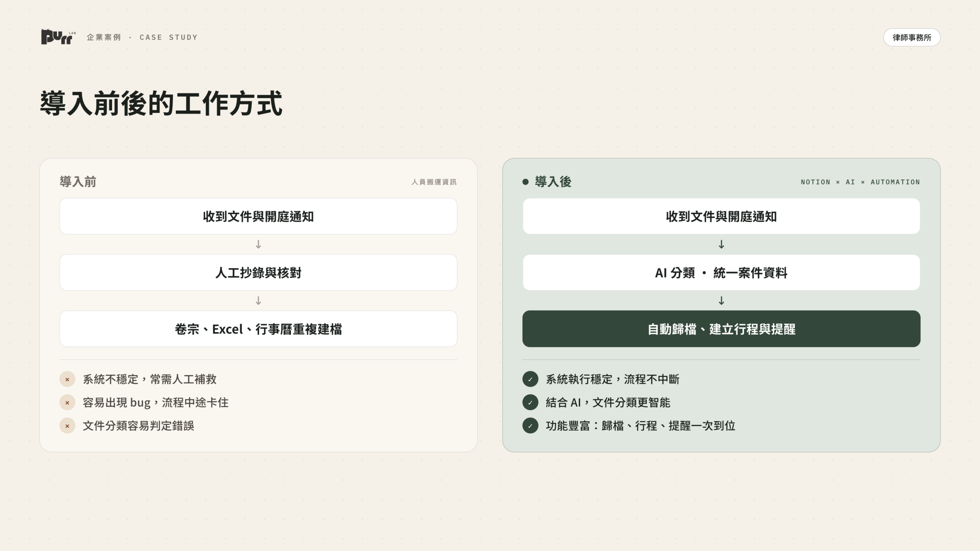This screenshot has width=980, height=551.
Task: Click the X icon beside 文件分類容易判定錯誤
Action: [x=67, y=425]
